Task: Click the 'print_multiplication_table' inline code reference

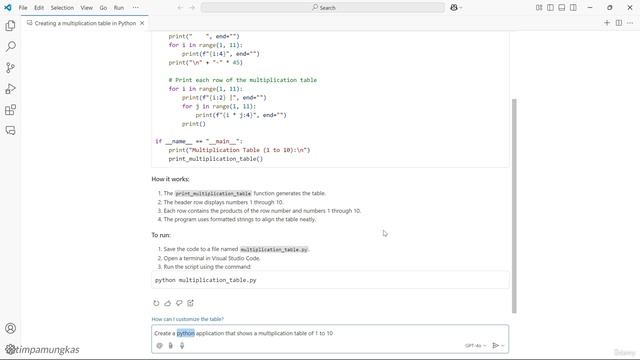Action: 213,193
